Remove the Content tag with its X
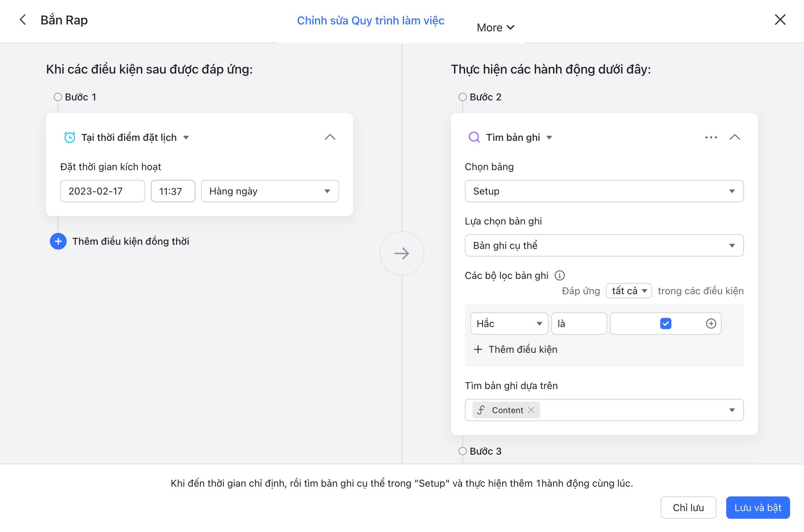The width and height of the screenshot is (804, 532). (x=531, y=410)
